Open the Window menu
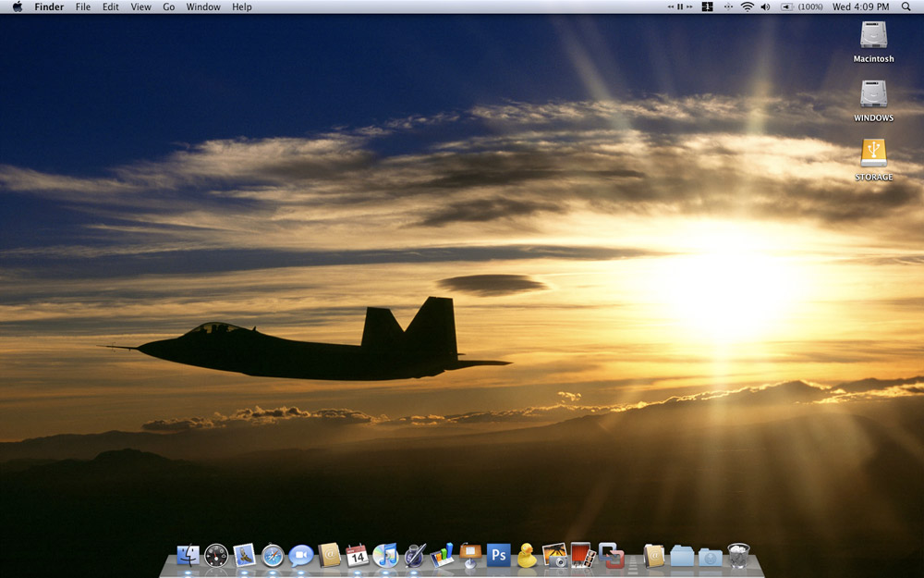This screenshot has width=924, height=578. pos(203,7)
